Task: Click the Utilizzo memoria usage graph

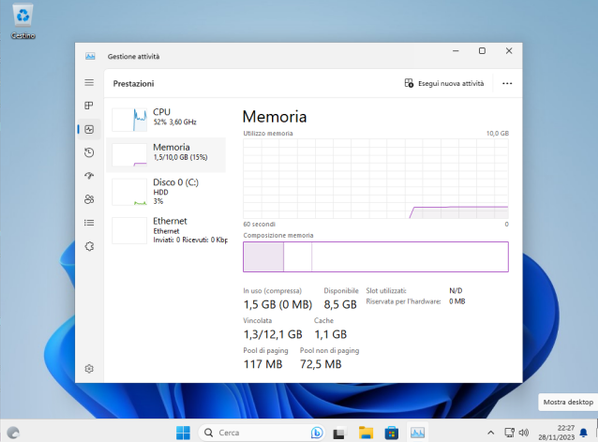Action: [376, 178]
